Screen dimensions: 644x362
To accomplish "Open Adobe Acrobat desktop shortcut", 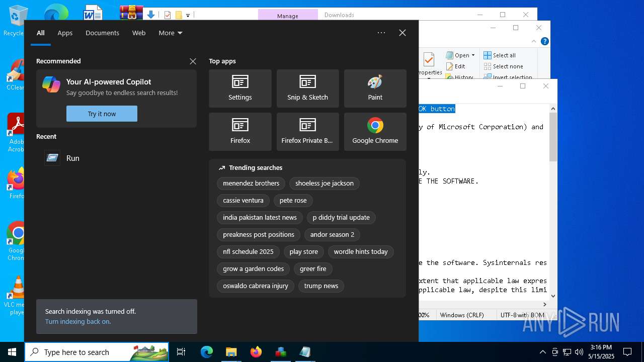I will [x=17, y=132].
